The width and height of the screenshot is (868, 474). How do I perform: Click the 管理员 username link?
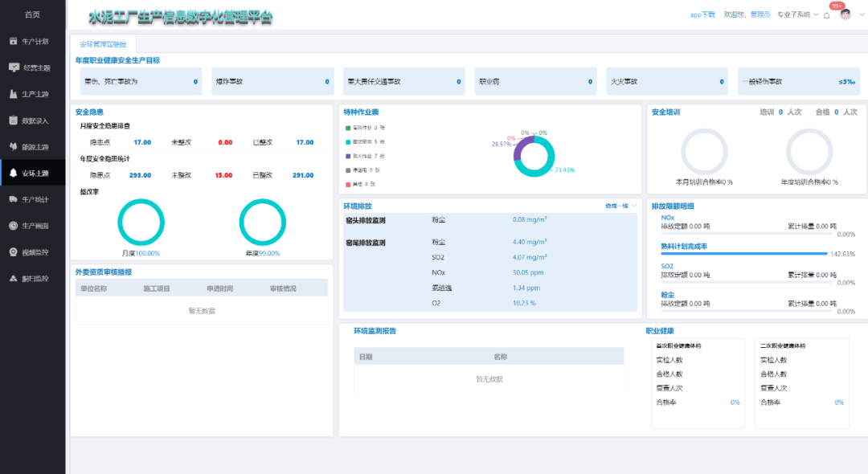point(760,14)
